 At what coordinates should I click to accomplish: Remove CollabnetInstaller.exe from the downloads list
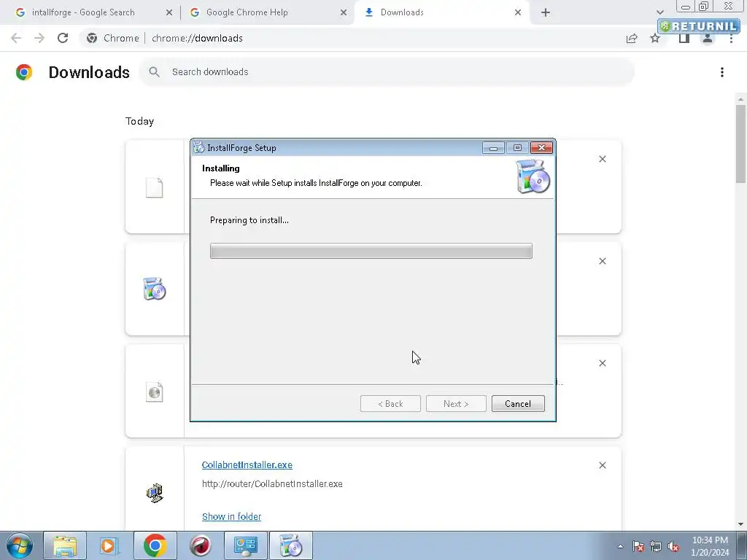602,465
